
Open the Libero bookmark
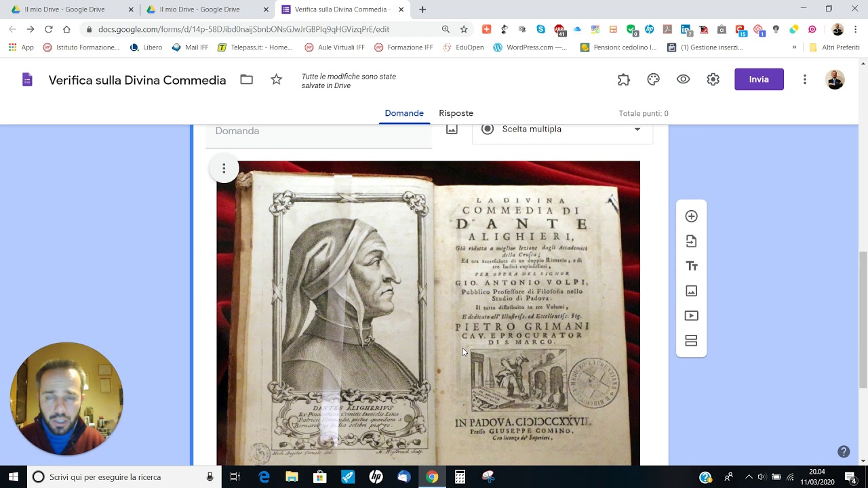coord(146,47)
